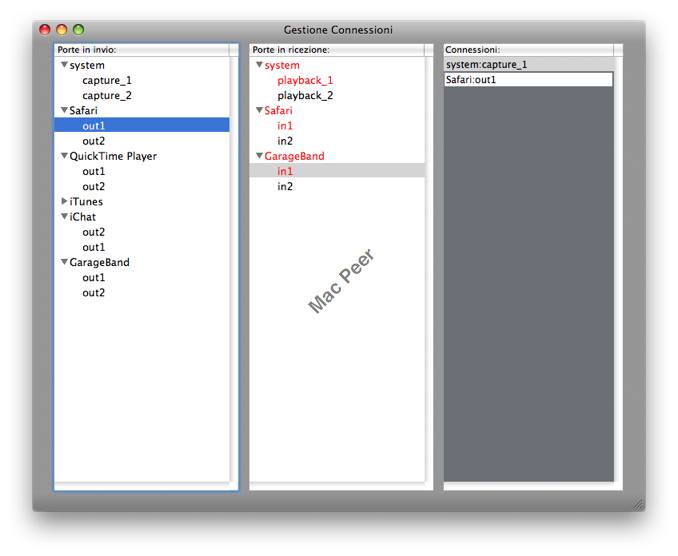Viewport: 678px width, 556px height.
Task: Click the Connessioni column header
Action: coord(528,50)
